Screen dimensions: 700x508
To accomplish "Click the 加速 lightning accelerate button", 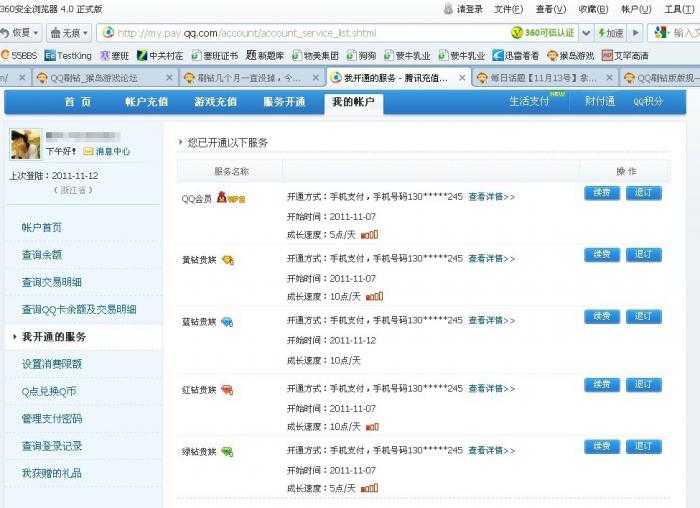I will (611, 33).
